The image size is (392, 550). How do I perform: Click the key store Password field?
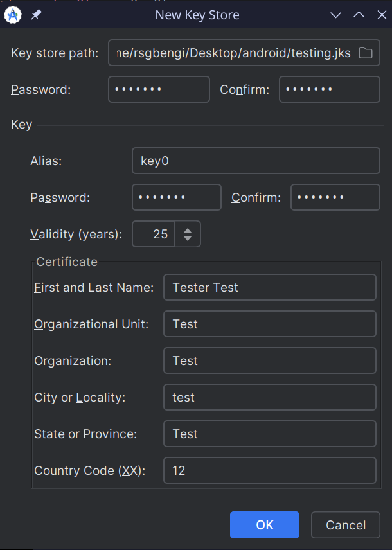[x=159, y=89]
